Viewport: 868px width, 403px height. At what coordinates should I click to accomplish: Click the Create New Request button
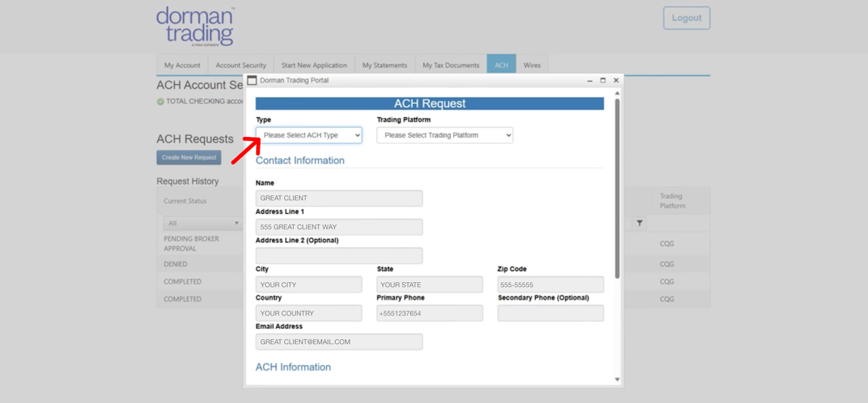point(189,157)
